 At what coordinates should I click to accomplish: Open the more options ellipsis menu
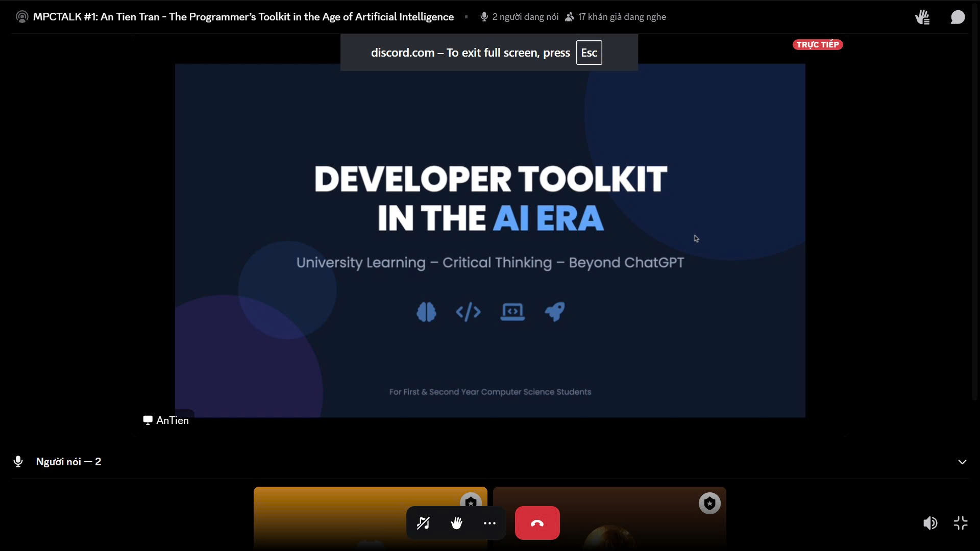(x=489, y=523)
